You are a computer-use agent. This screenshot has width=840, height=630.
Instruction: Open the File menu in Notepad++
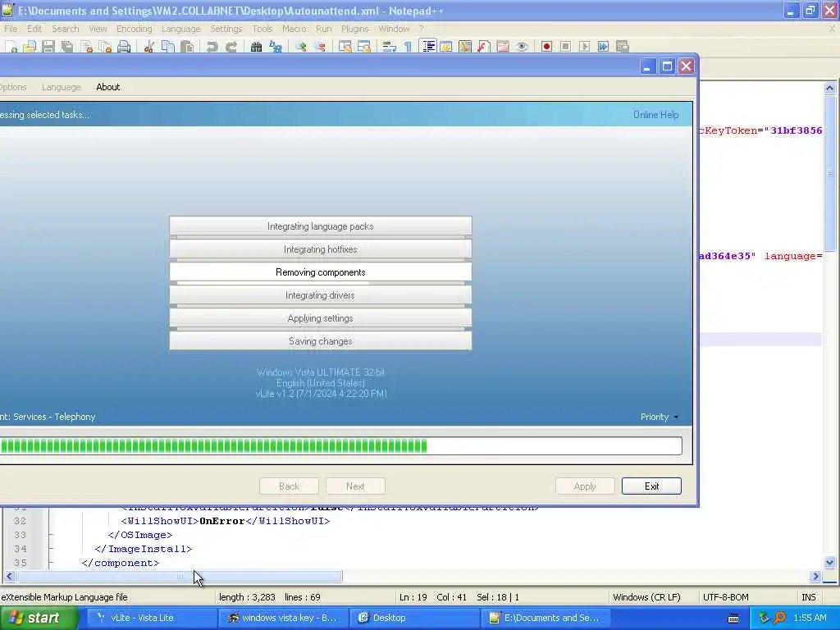pyautogui.click(x=11, y=29)
